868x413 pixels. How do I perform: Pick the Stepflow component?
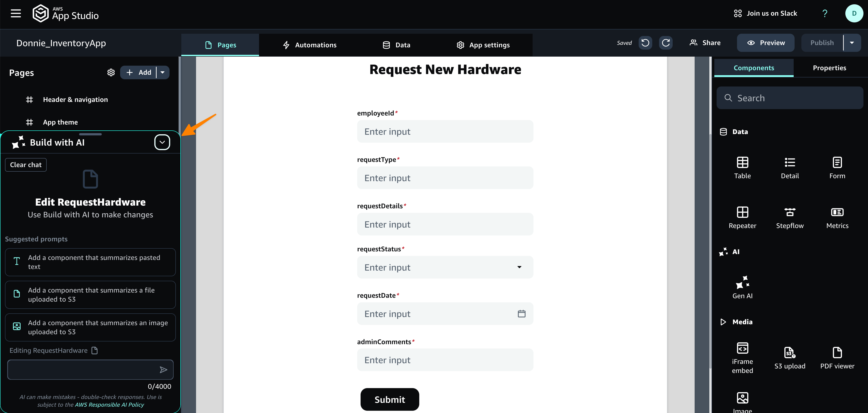(x=790, y=212)
